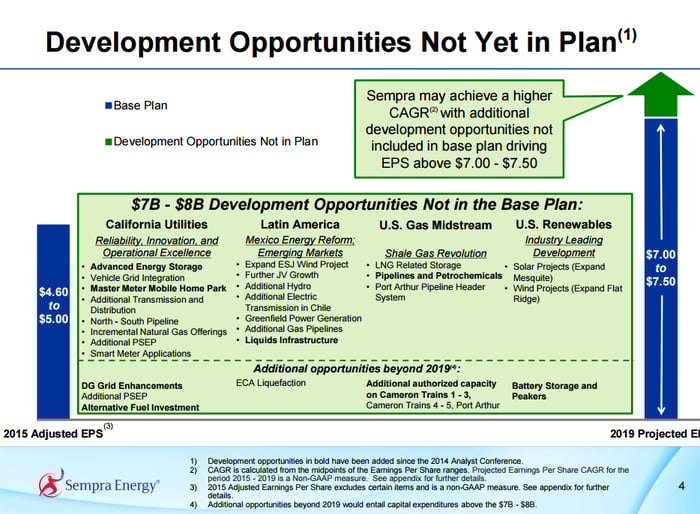Click the page number 4

pos(680,486)
